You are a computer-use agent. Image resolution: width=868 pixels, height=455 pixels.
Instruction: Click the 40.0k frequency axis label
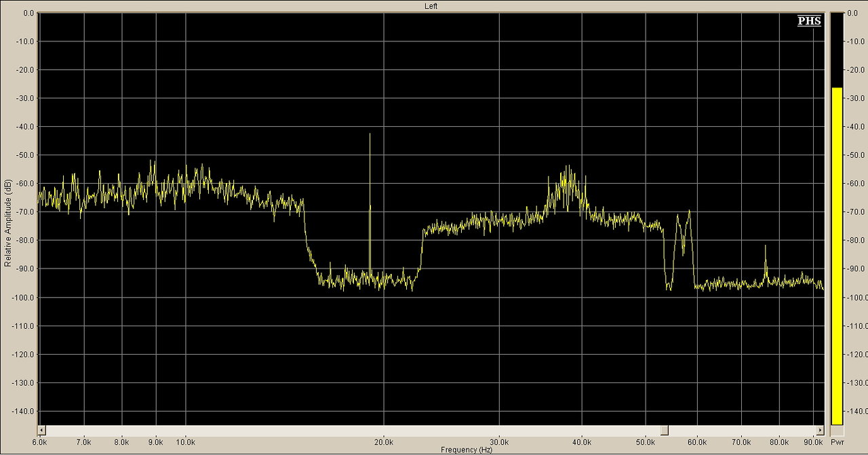(583, 441)
